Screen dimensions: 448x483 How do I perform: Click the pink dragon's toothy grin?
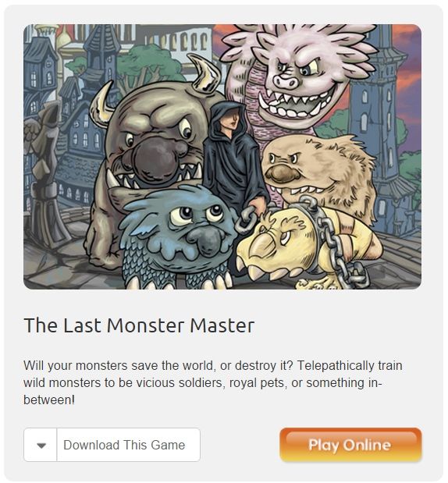(294, 105)
